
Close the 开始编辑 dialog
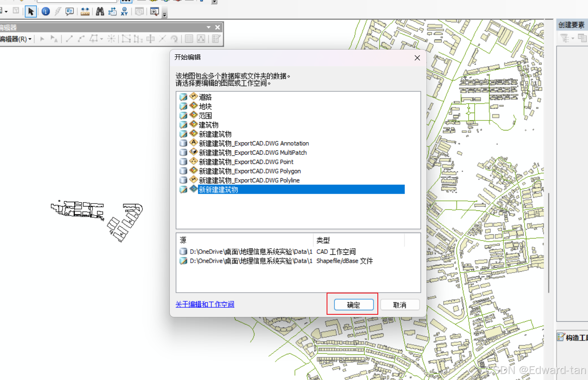tap(417, 58)
